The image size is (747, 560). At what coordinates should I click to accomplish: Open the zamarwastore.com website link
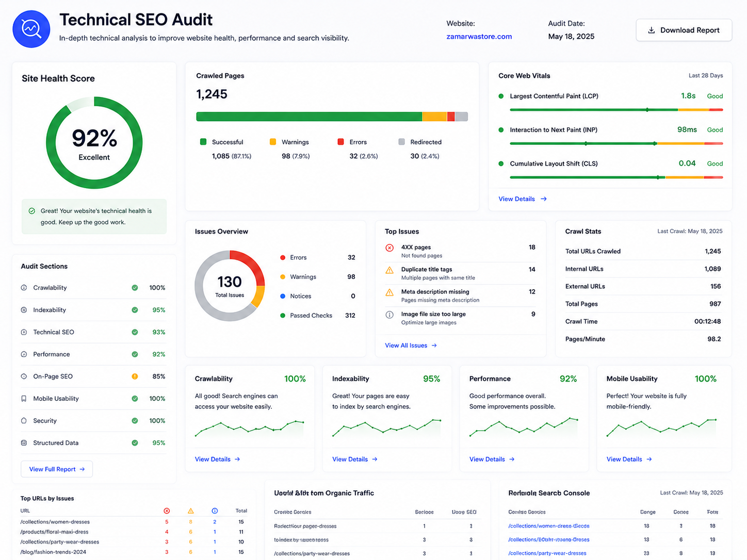479,37
